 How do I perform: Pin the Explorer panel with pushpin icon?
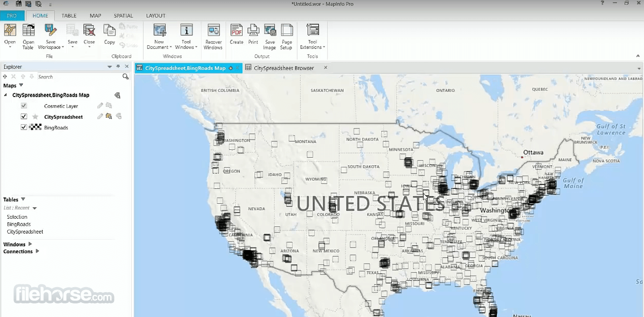(119, 67)
